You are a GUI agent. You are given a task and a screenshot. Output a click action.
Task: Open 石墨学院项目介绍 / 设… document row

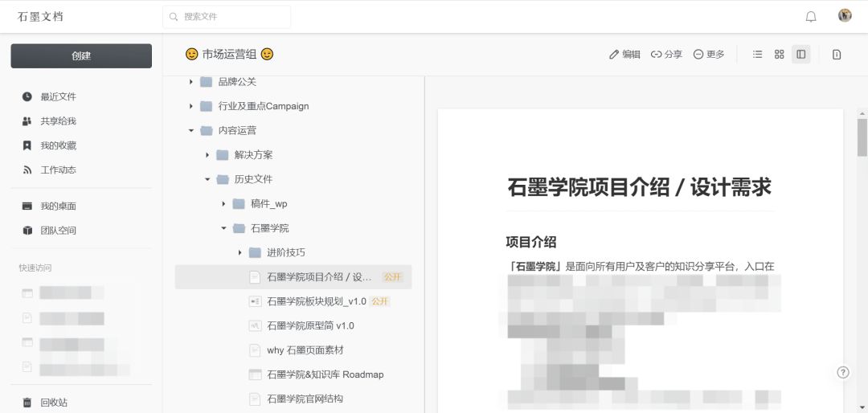coord(293,277)
